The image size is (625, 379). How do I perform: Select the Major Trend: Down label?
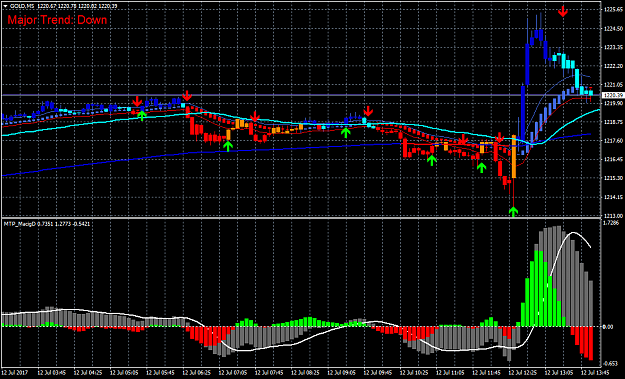(x=57, y=20)
